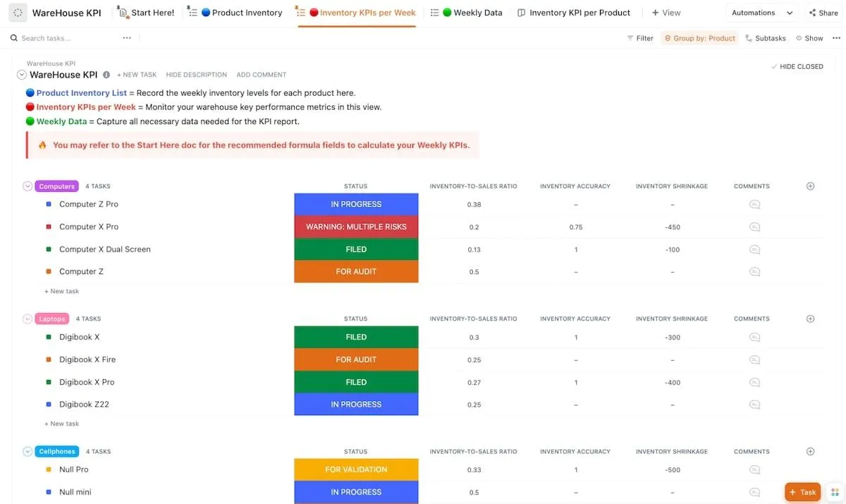
Task: Change Computer X Pro WARNING: MULTIPLE RISKS status
Action: [x=356, y=227]
